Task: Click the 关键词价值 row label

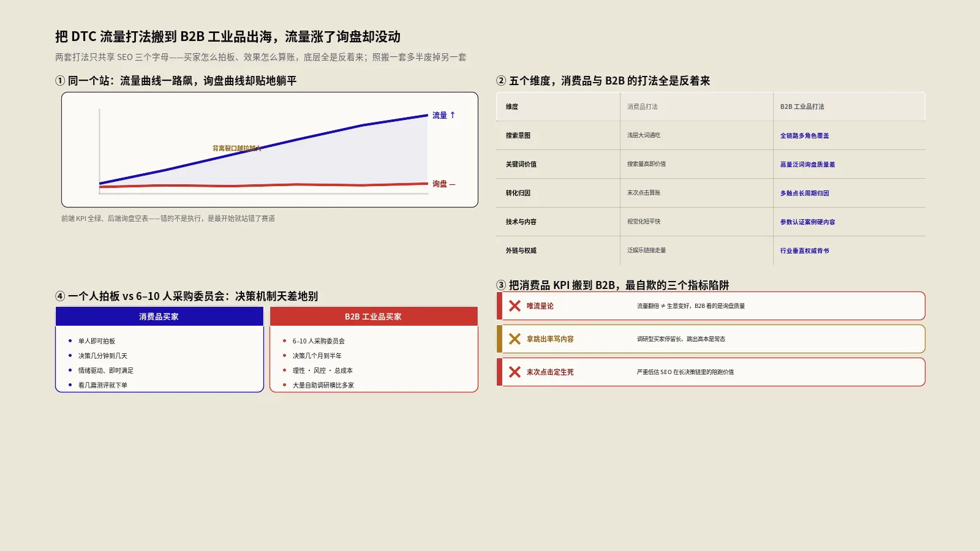Action: tap(521, 164)
